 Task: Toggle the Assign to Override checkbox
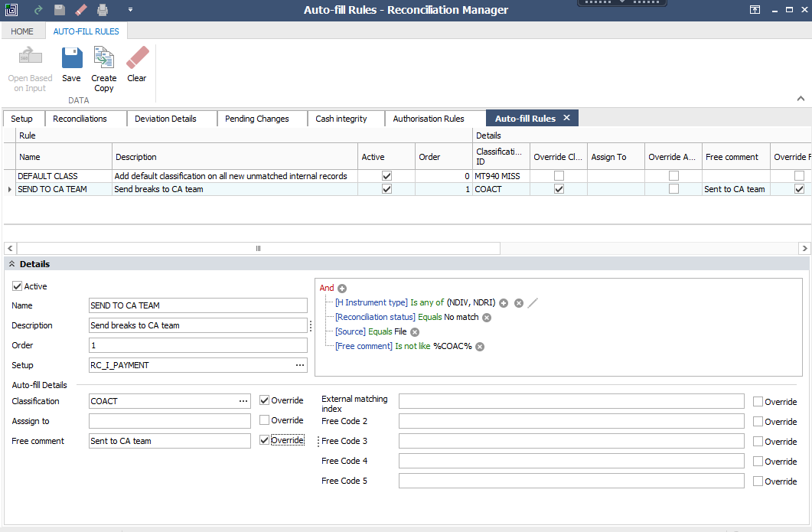pyautogui.click(x=264, y=419)
